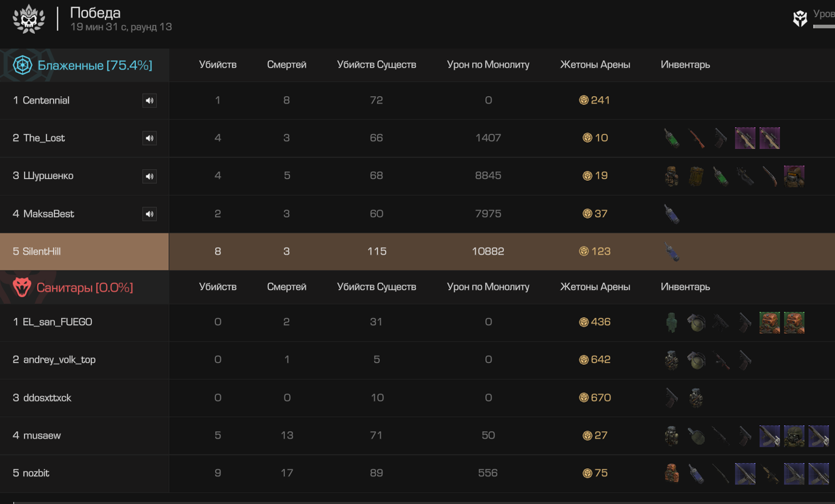Select player row SilentHill
Image resolution: width=835 pixels, height=504 pixels.
click(417, 252)
